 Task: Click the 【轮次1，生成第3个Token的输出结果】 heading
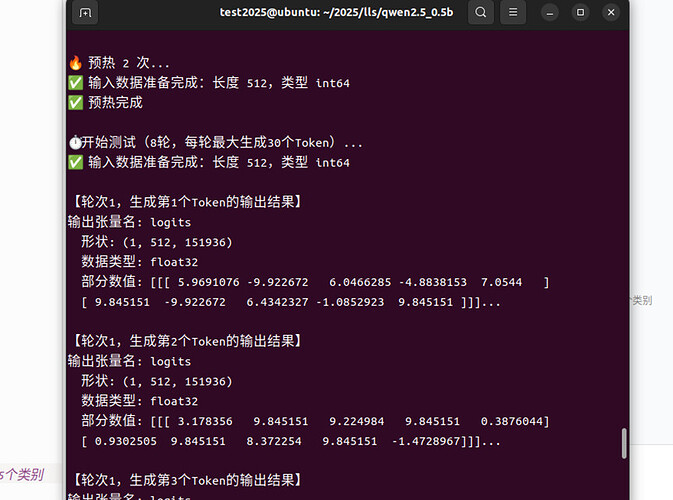tap(188, 480)
